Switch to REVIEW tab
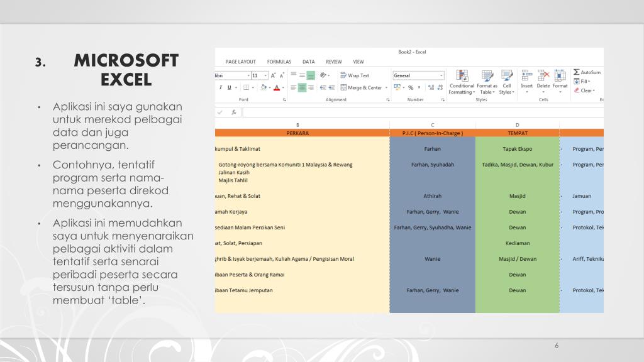644x362 pixels. pos(334,62)
